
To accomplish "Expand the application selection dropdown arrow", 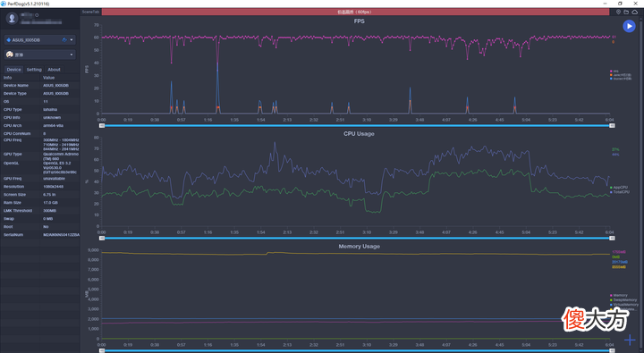I will 72,55.
